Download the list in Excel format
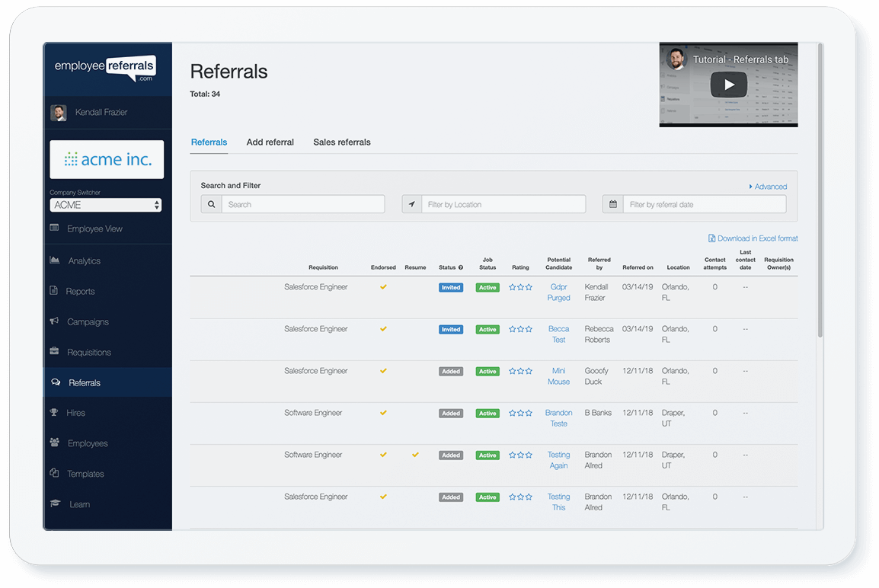879x588 pixels. point(753,238)
